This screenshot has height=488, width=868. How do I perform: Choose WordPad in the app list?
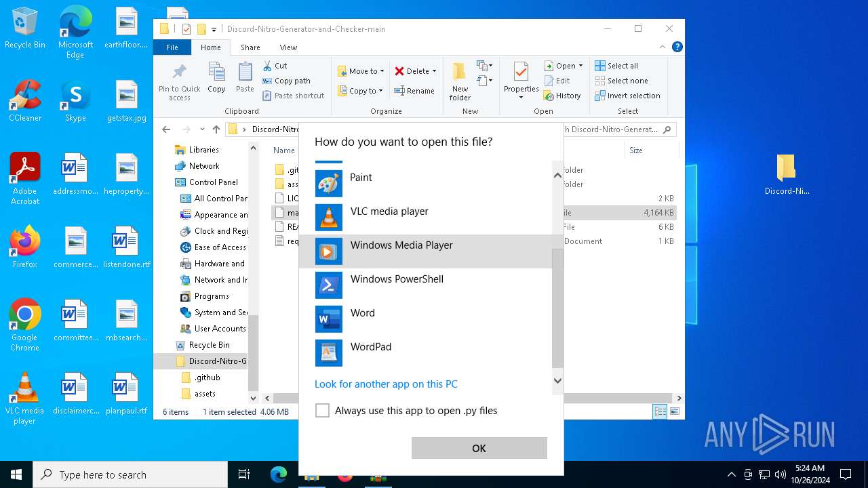425,353
